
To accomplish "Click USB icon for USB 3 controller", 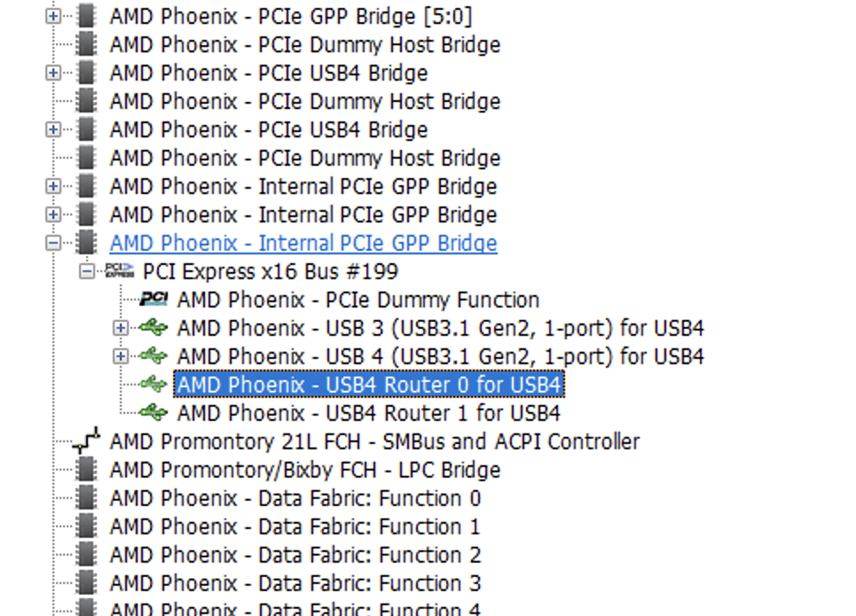I will tap(153, 327).
